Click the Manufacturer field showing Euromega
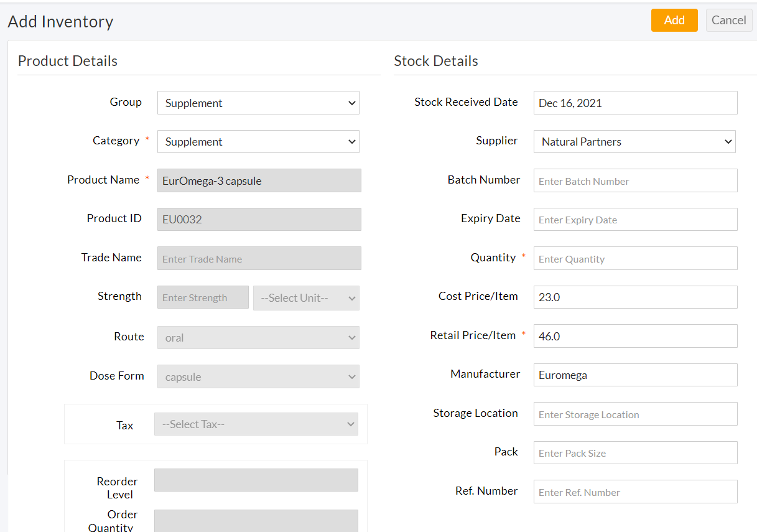The image size is (757, 532). click(x=634, y=375)
